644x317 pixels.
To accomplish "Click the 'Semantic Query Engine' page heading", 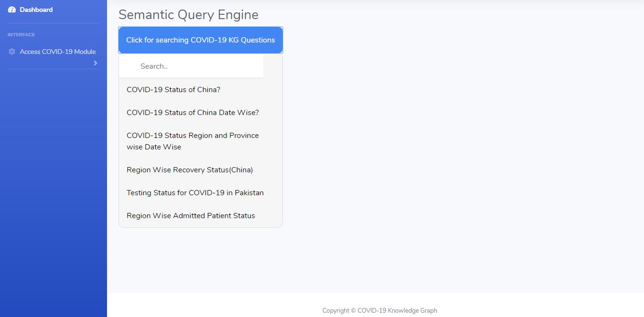I will [x=188, y=15].
